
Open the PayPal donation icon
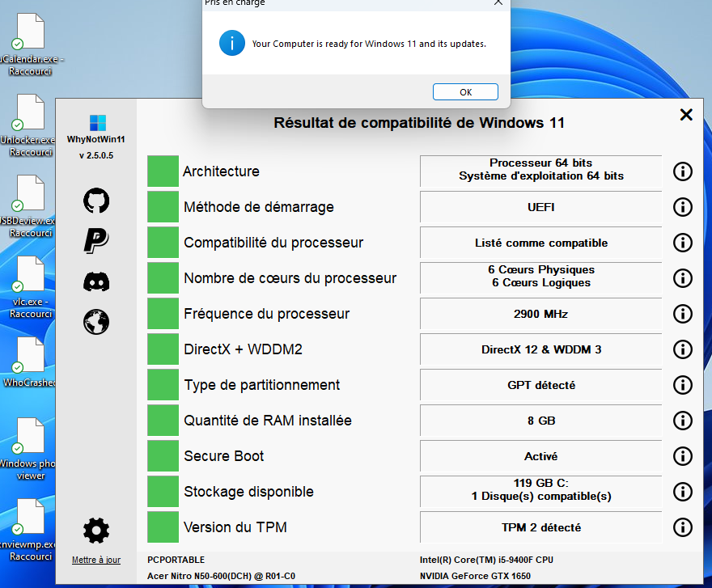pyautogui.click(x=96, y=240)
